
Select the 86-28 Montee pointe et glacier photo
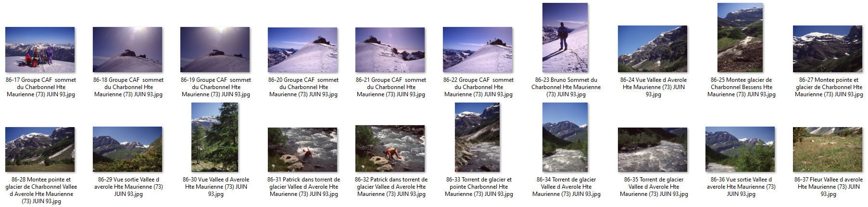pyautogui.click(x=40, y=149)
